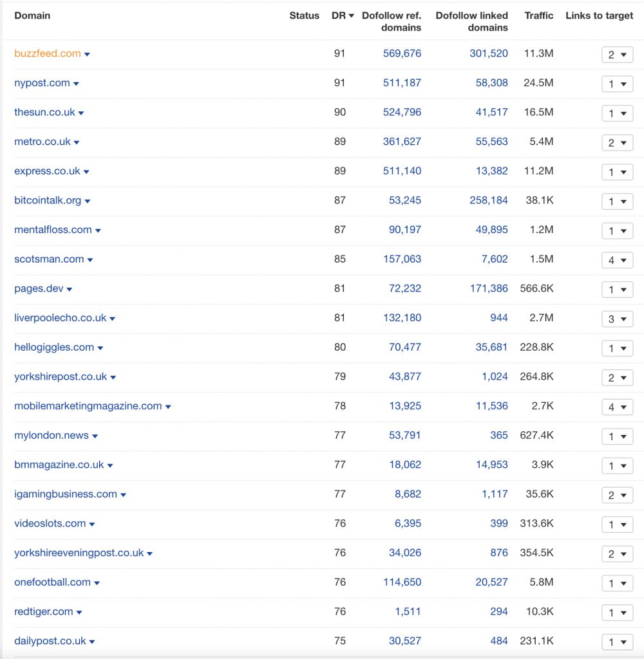
Task: Open Links to target dropdown for nypost.com
Action: pyautogui.click(x=617, y=84)
